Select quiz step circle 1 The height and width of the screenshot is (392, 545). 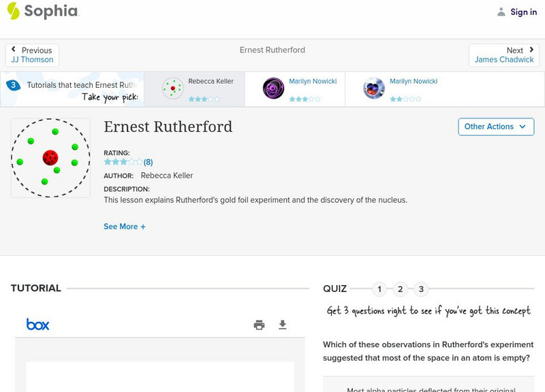(x=379, y=289)
